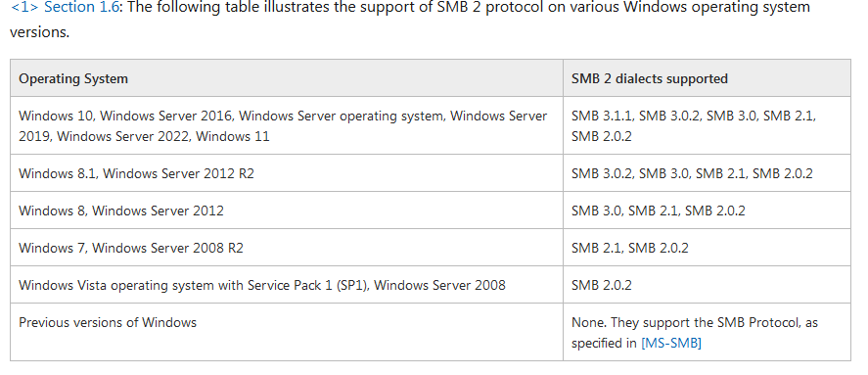Click the lone SMB 2.0.2 cell for Vista
This screenshot has height=375, width=868.
707,285
